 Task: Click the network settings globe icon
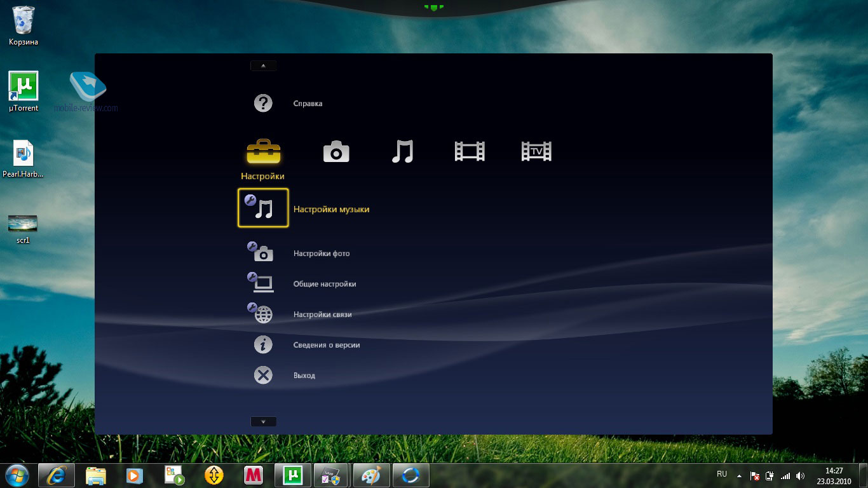click(261, 314)
